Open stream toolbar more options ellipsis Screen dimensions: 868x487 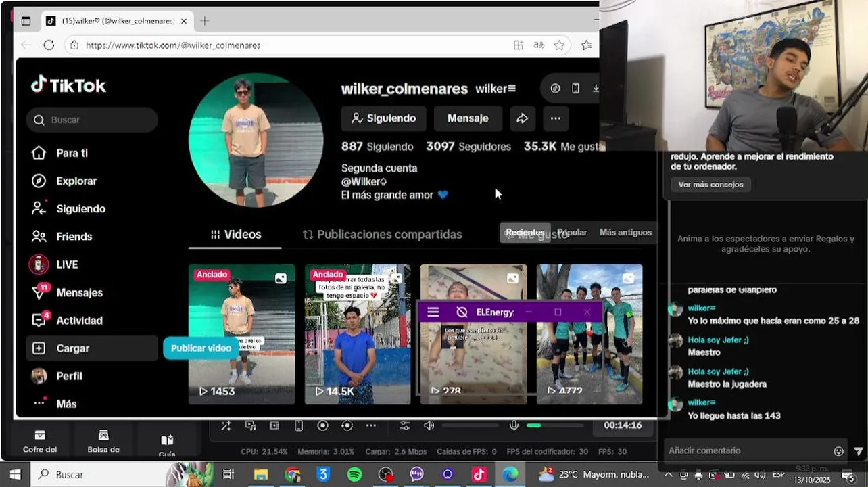[371, 425]
